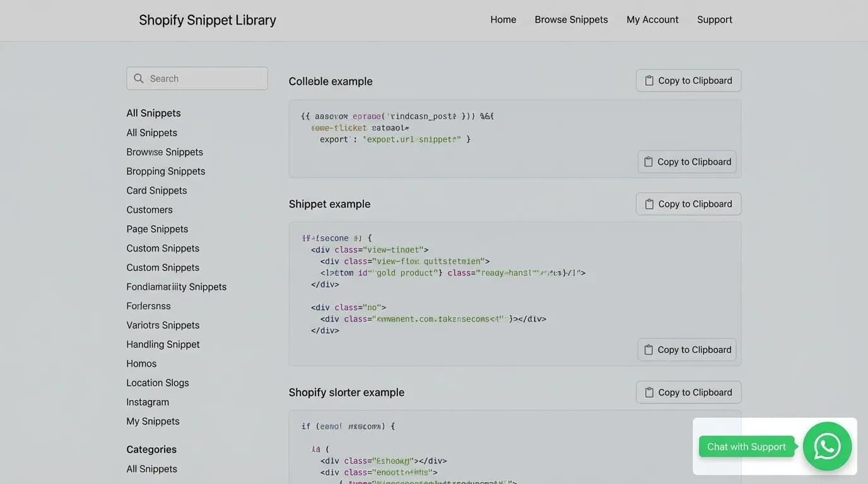Select Forlersnss in the sidebar
The image size is (868, 484).
point(148,306)
